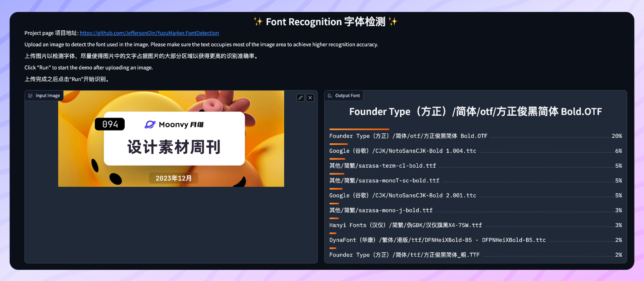Screen dimensions: 644x281
Task: Click the uploaded Moonvy image preview
Action: [171, 139]
